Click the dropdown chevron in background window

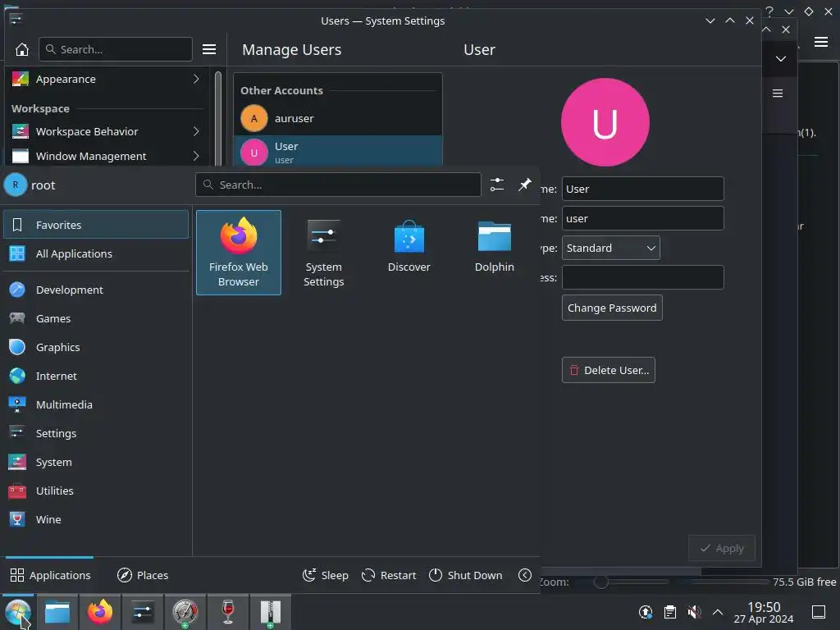click(781, 58)
